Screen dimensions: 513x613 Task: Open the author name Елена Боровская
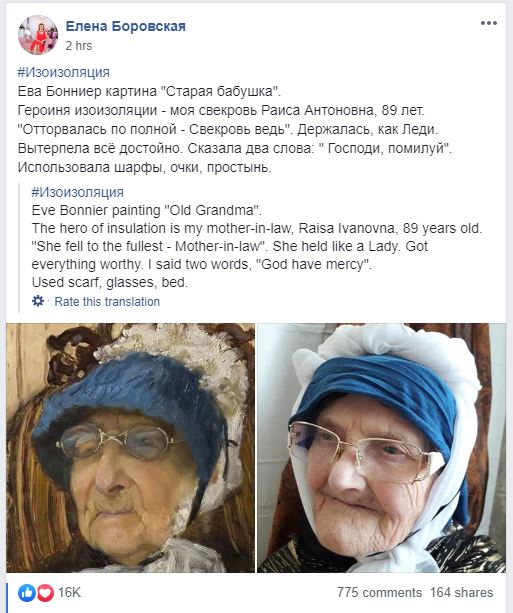pyautogui.click(x=126, y=26)
